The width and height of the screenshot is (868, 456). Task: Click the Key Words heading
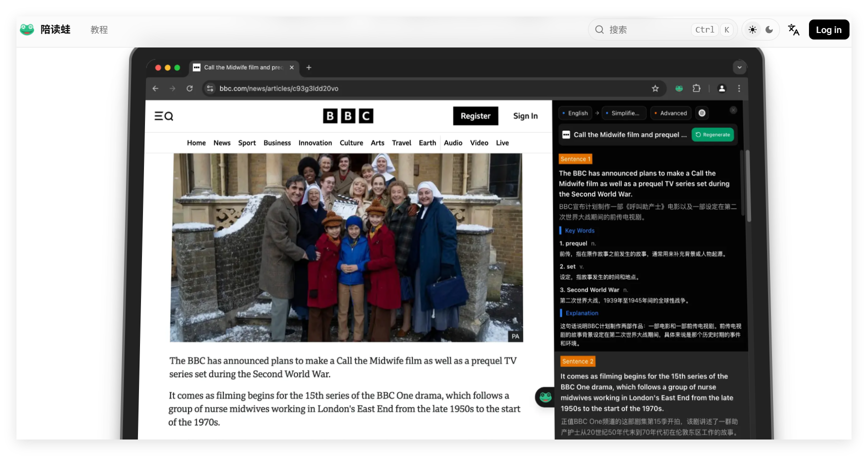pyautogui.click(x=579, y=230)
